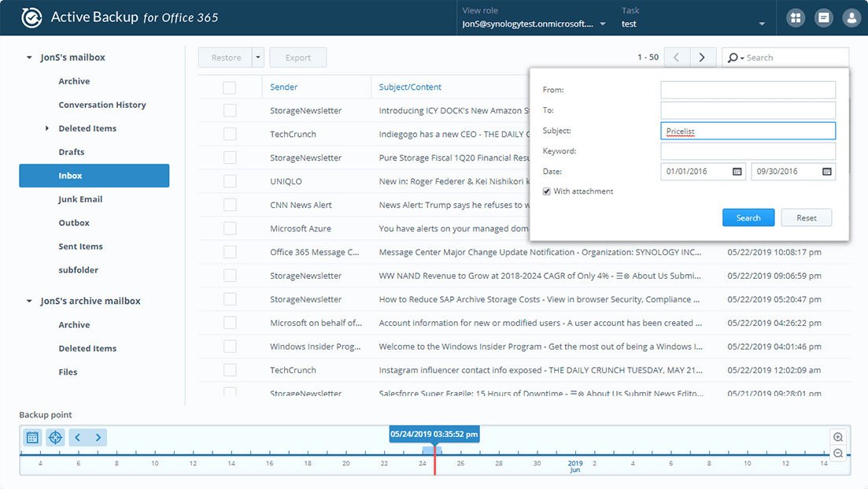This screenshot has height=489, width=868.
Task: Open the Archive folder under JonS's mailbox
Action: pyautogui.click(x=74, y=81)
